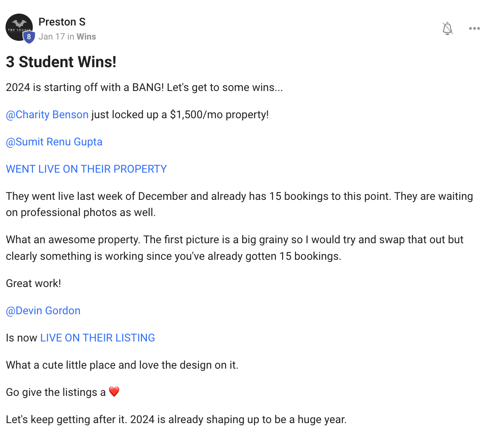The width and height of the screenshot is (504, 435).
Task: Open the @Charity Benson mention
Action: (x=47, y=115)
